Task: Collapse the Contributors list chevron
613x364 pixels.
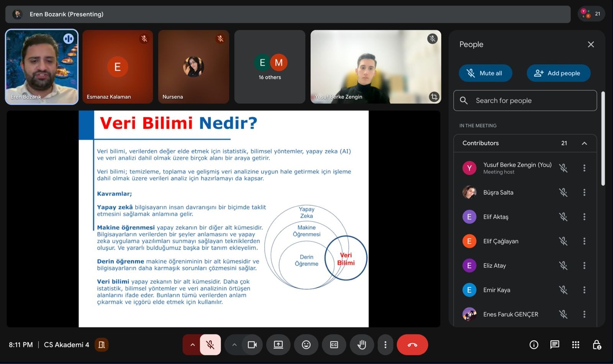Action: pyautogui.click(x=584, y=143)
